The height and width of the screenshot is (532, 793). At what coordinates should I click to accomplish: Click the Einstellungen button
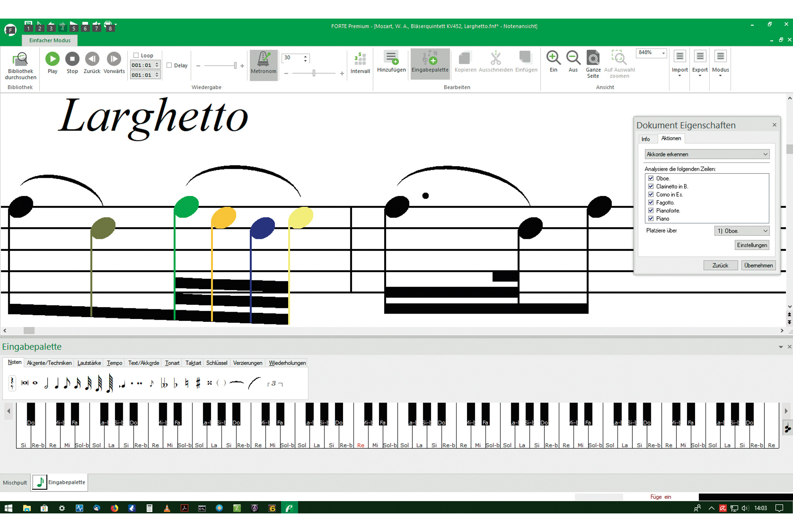click(752, 245)
